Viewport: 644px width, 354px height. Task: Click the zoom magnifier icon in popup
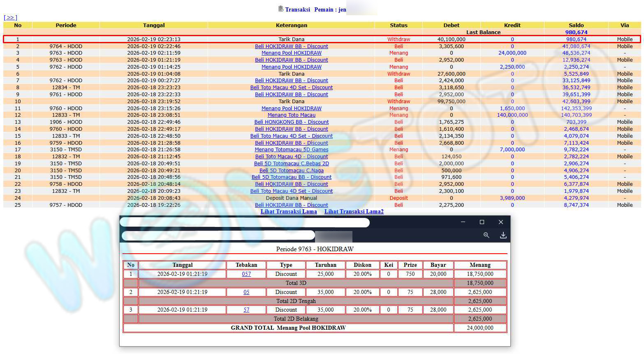click(486, 235)
